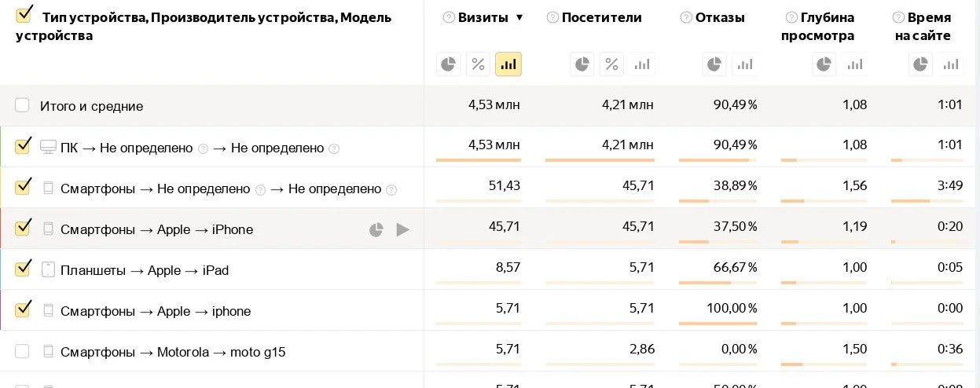Switch Посетители column to percent view
980x388 pixels.
point(611,64)
